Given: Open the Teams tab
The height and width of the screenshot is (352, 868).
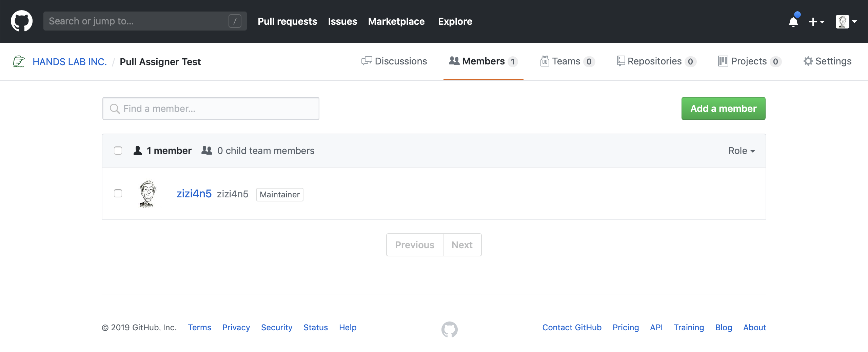Looking at the screenshot, I should tap(568, 61).
